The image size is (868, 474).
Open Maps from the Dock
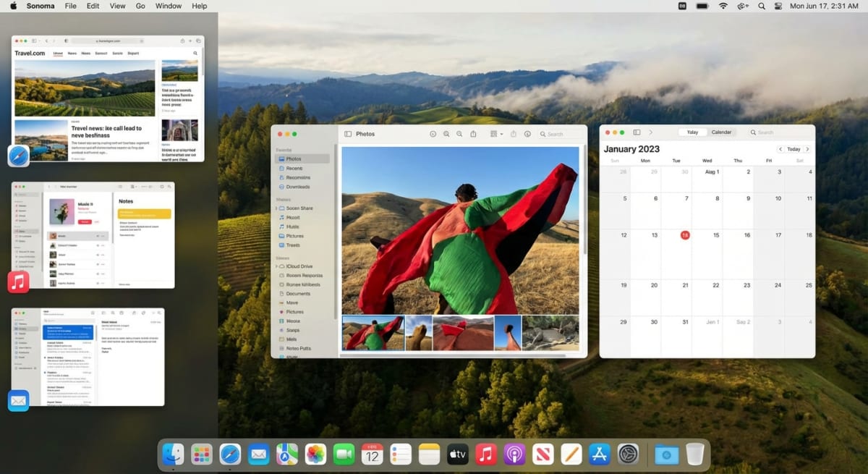coord(287,454)
